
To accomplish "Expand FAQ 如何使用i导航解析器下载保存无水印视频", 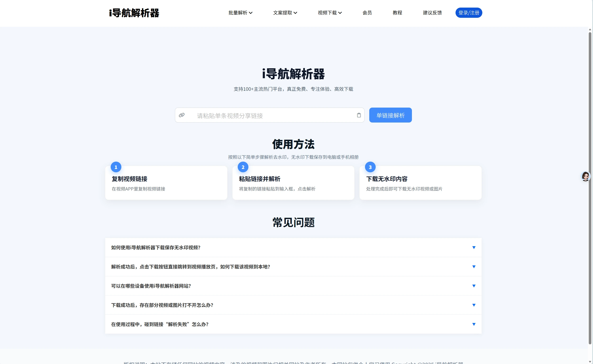I will (x=293, y=247).
